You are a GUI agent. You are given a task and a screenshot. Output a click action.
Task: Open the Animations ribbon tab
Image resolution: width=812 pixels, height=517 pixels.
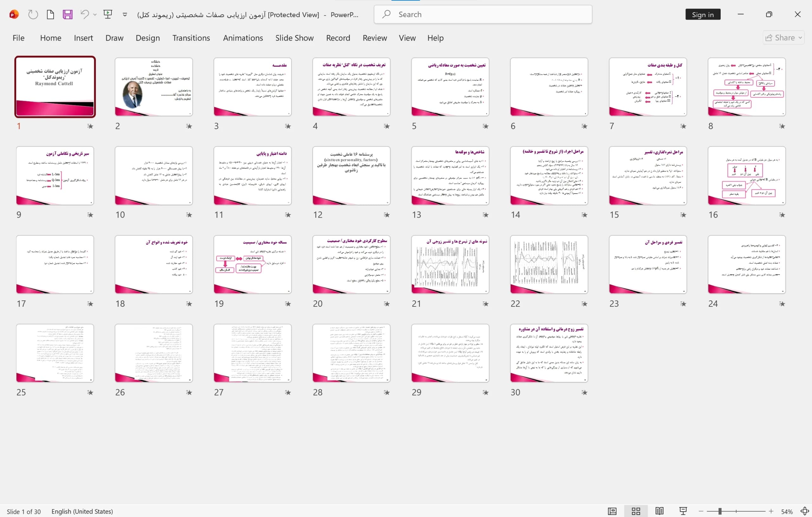click(x=243, y=38)
